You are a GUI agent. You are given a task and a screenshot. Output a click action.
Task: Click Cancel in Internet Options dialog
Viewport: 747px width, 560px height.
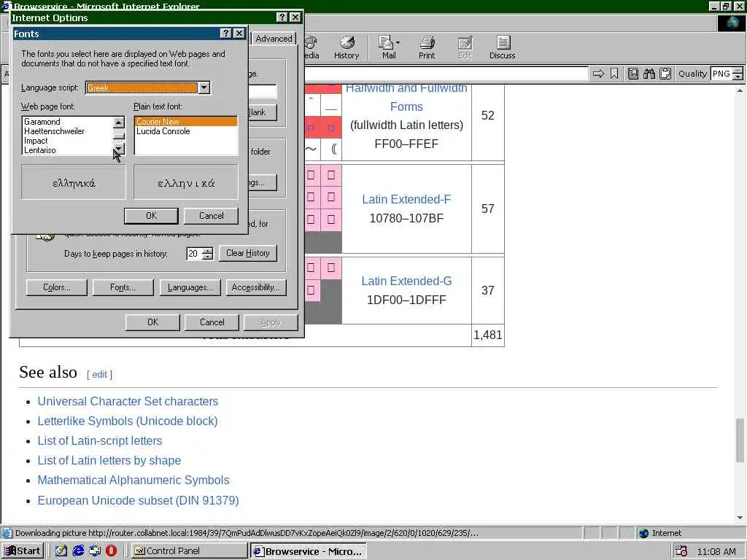coord(212,322)
